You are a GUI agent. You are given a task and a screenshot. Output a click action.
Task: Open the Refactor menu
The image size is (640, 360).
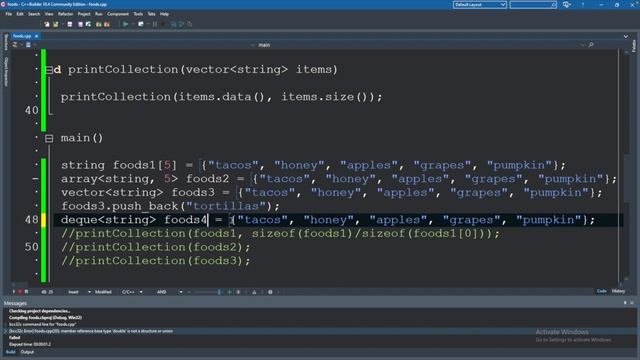pos(65,14)
